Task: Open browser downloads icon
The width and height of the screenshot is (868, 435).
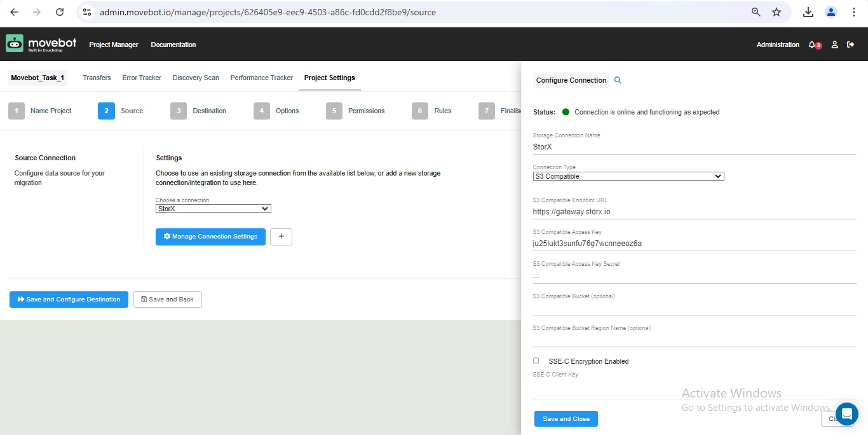Action: click(x=808, y=12)
